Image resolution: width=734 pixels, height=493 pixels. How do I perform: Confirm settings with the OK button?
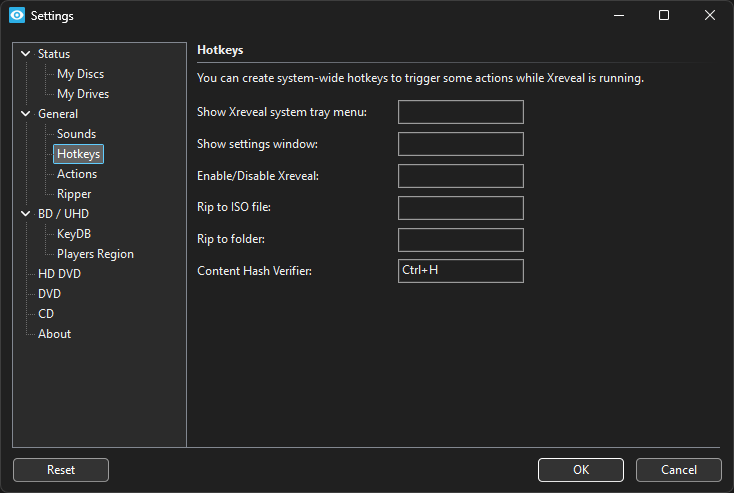coord(581,470)
